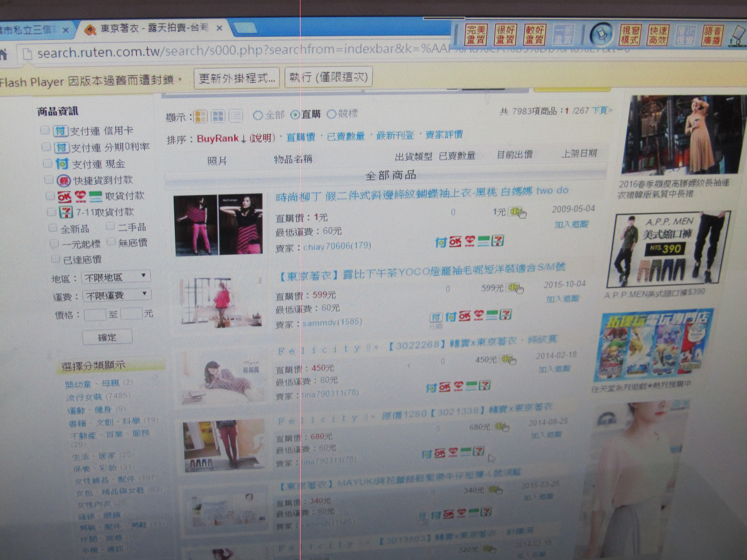The width and height of the screenshot is (747, 560).
Task: Open the pink coat product thumbnail
Action: pos(221,302)
